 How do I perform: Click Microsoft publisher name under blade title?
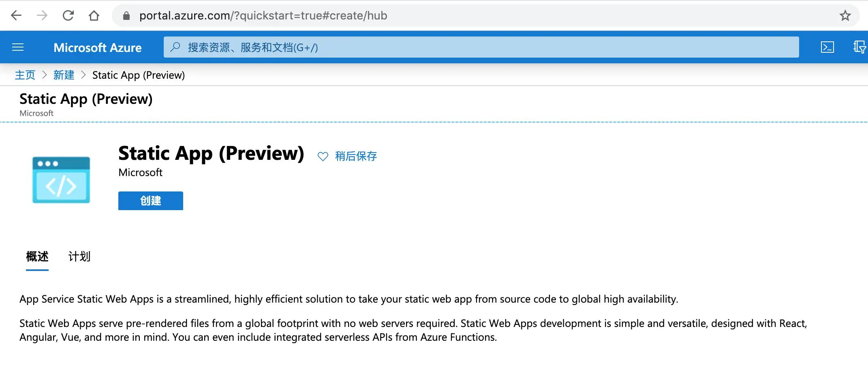[36, 114]
